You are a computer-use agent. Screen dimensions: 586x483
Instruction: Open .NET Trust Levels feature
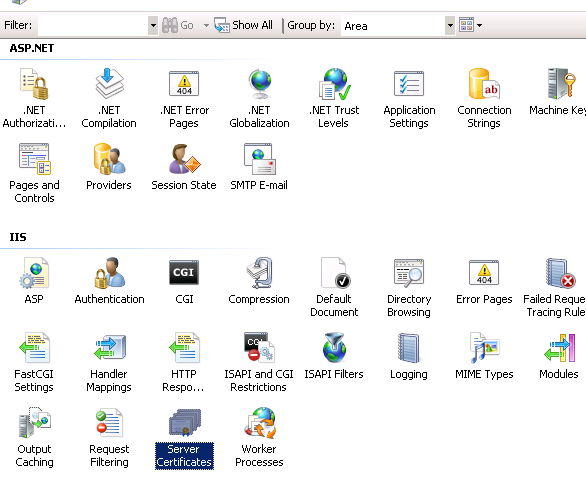tap(334, 98)
